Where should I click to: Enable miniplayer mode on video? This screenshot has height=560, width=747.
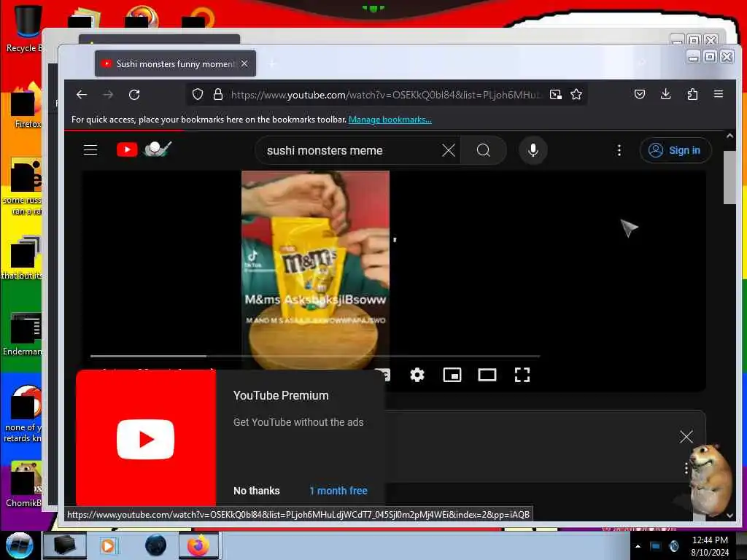[452, 375]
